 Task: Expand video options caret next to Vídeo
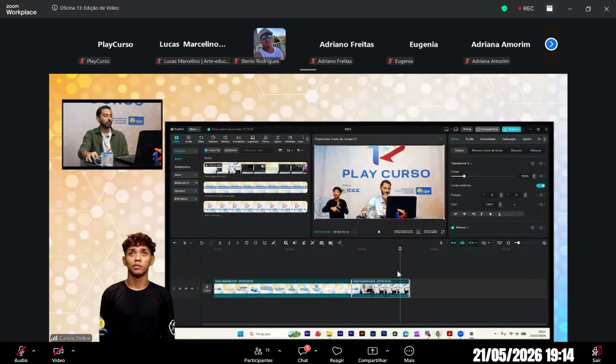[73, 351]
